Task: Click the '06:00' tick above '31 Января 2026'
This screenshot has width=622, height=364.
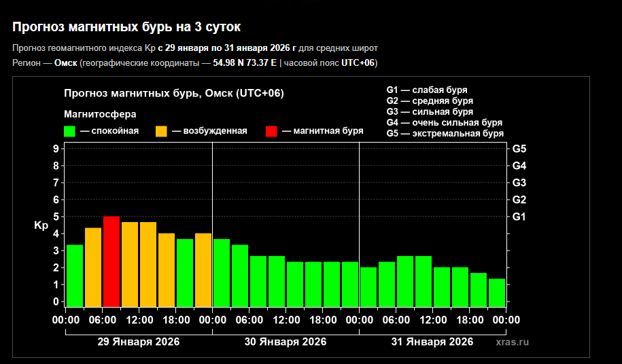Action: 396,320
